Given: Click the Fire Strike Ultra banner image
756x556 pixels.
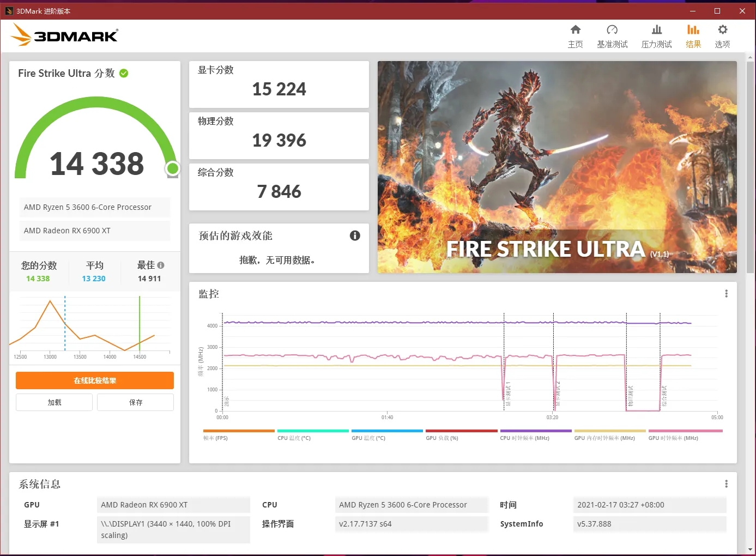Looking at the screenshot, I should pyautogui.click(x=557, y=167).
